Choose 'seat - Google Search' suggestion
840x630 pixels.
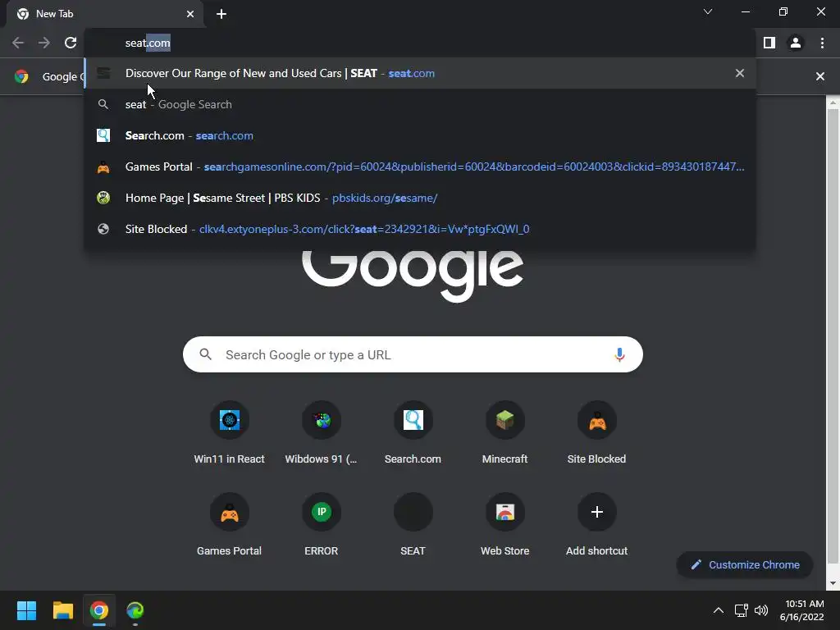click(420, 104)
